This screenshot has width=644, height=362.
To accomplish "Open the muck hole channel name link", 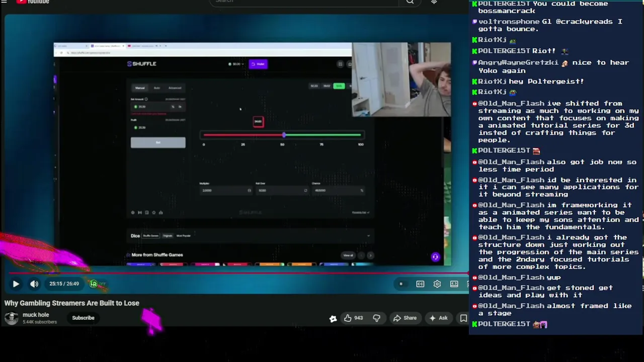I will (36, 315).
